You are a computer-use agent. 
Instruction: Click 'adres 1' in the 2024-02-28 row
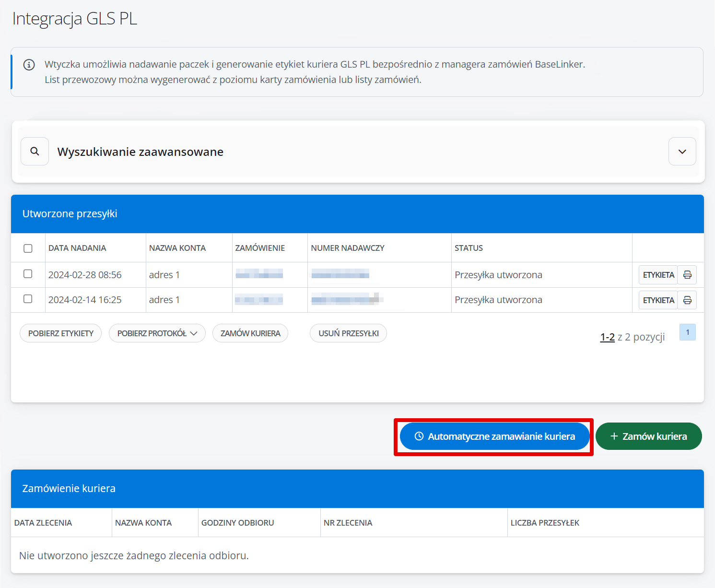coord(164,275)
